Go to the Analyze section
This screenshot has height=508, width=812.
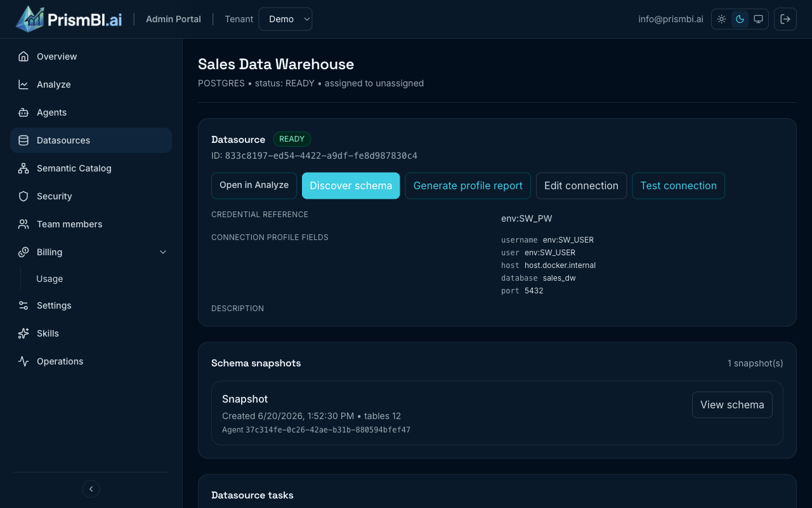pyautogui.click(x=91, y=84)
